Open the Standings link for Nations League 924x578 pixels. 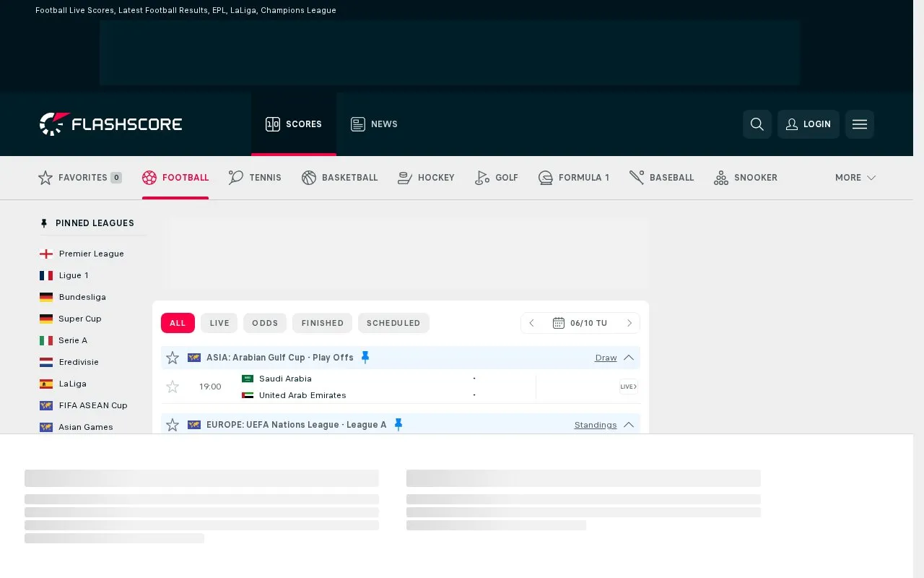click(596, 425)
